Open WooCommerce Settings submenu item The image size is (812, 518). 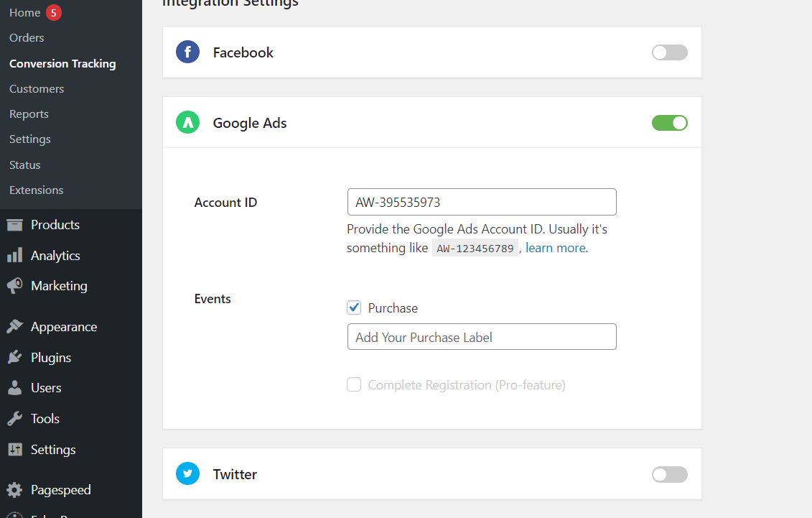click(x=30, y=139)
